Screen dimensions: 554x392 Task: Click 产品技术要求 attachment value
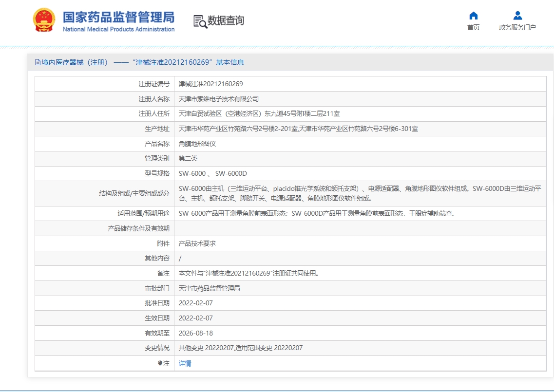(197, 243)
